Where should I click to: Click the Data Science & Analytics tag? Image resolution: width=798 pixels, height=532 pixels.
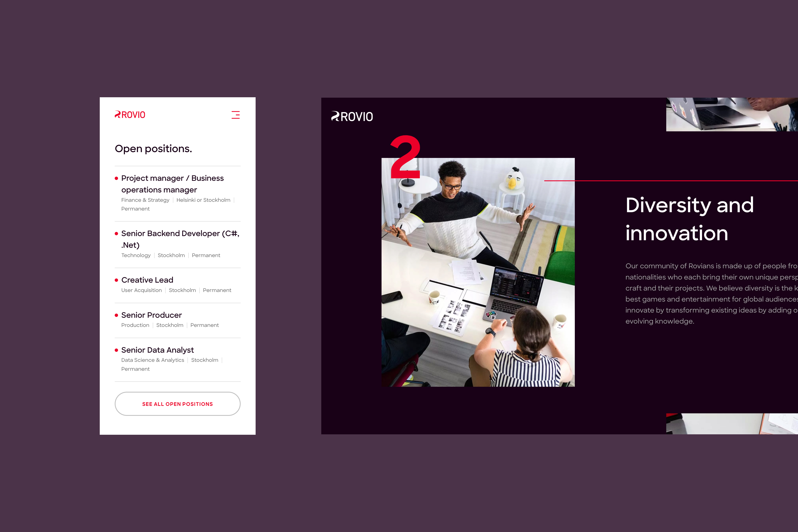click(x=153, y=360)
